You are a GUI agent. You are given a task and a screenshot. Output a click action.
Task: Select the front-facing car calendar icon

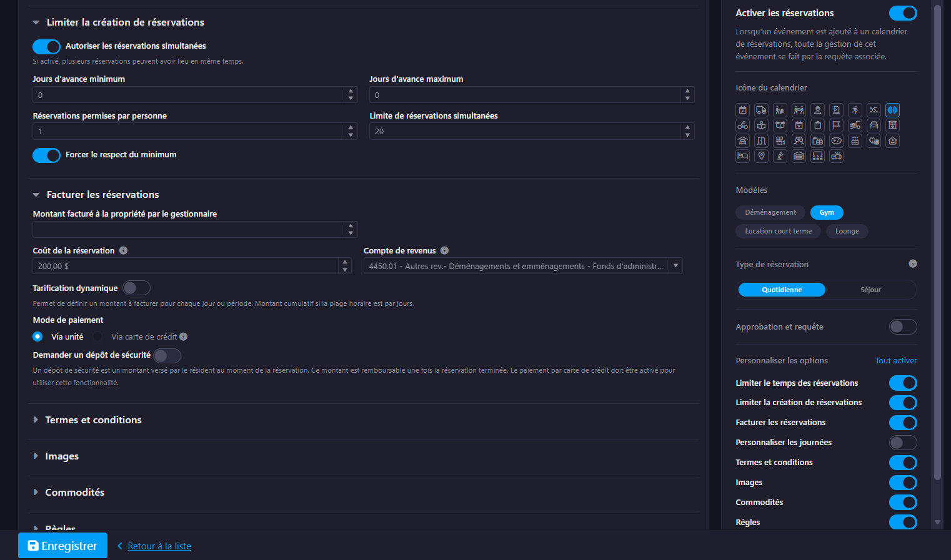(x=874, y=125)
